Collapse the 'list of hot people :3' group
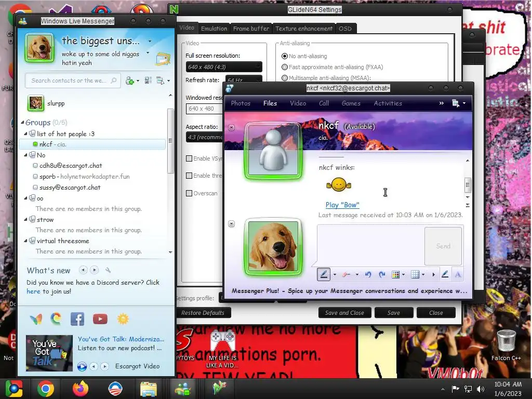 26,134
